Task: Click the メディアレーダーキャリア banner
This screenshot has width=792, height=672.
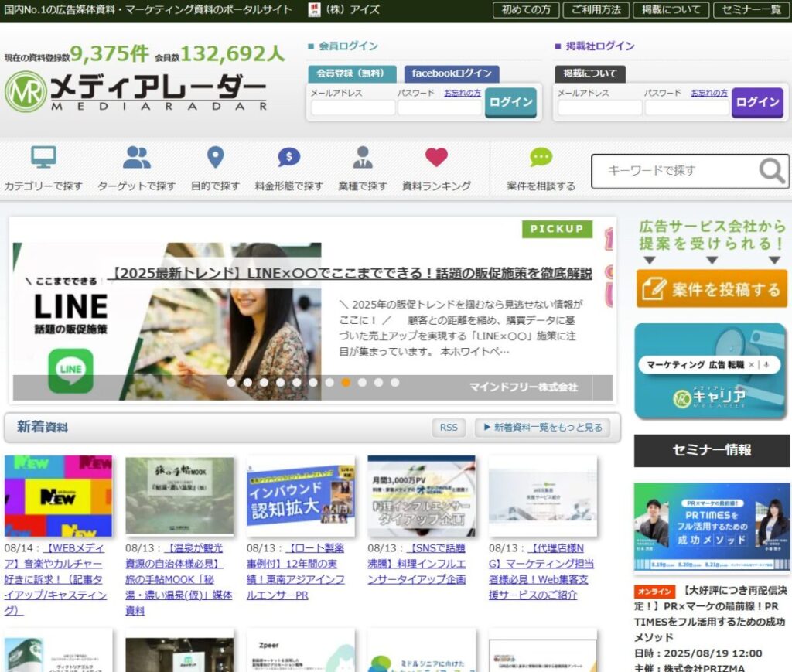Action: click(710, 371)
